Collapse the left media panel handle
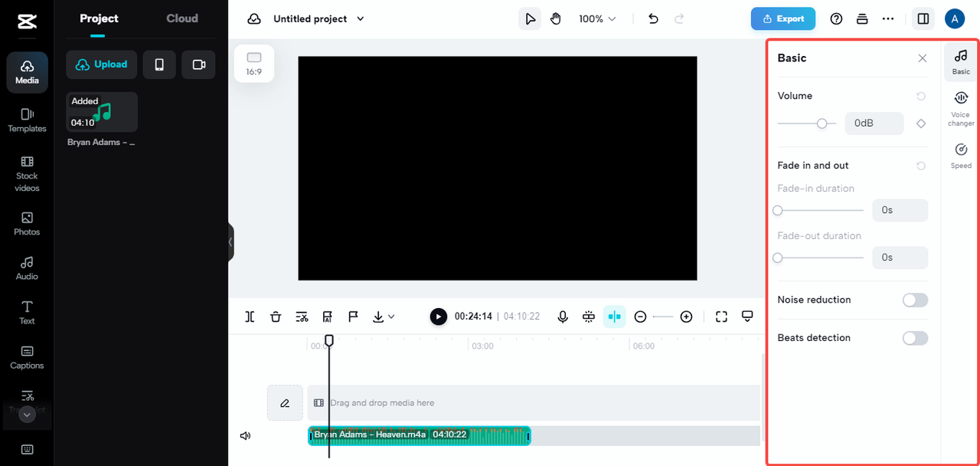Screen dimensions: 980x466 [x=230, y=242]
